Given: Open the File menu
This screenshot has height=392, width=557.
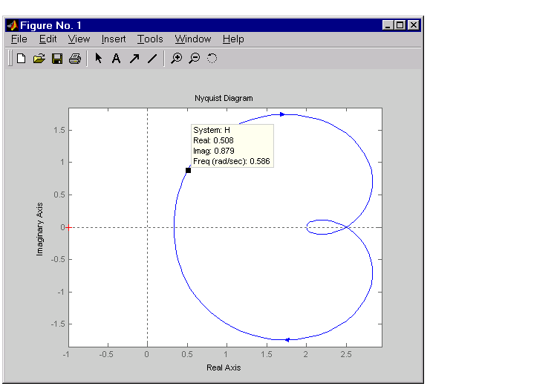Looking at the screenshot, I should coord(19,39).
